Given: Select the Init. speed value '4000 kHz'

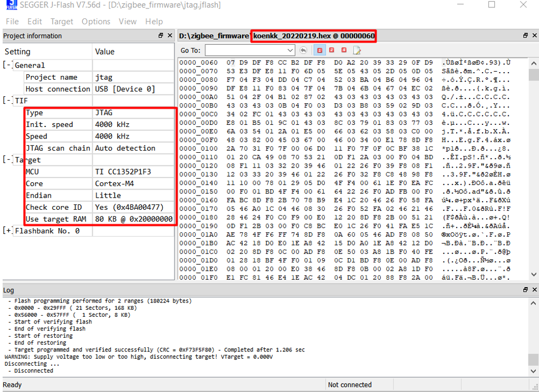Looking at the screenshot, I should tap(112, 124).
